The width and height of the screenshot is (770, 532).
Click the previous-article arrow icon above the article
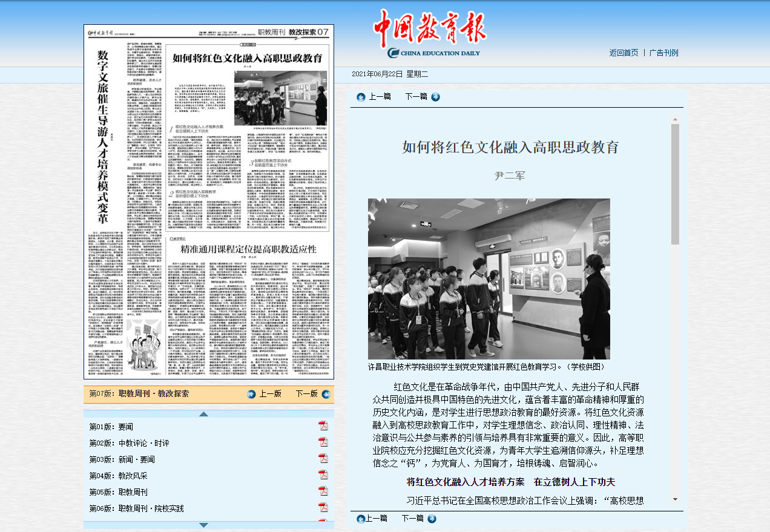tap(361, 97)
